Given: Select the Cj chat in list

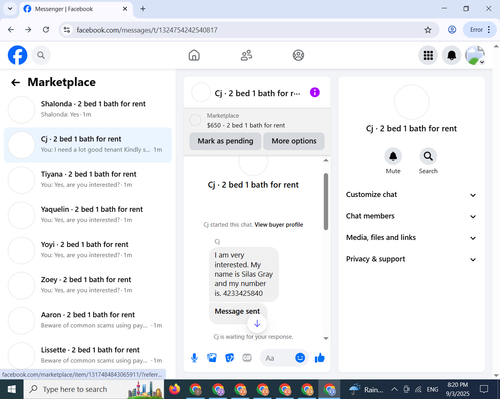Looking at the screenshot, I should [x=88, y=144].
